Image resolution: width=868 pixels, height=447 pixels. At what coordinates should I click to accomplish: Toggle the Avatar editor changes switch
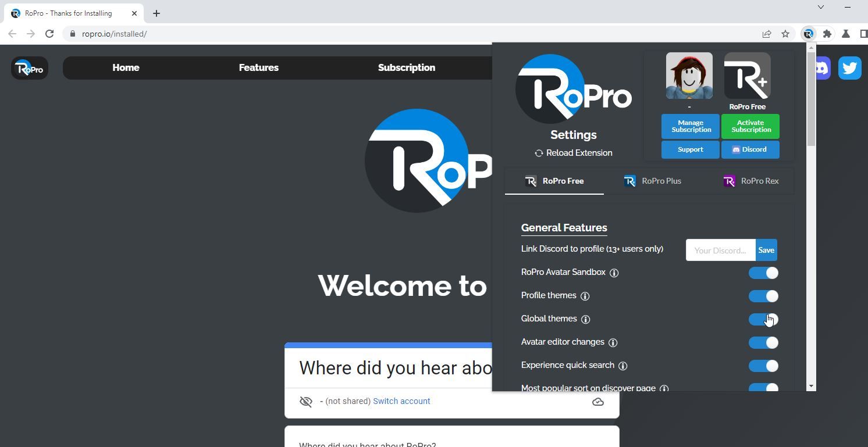(x=763, y=342)
